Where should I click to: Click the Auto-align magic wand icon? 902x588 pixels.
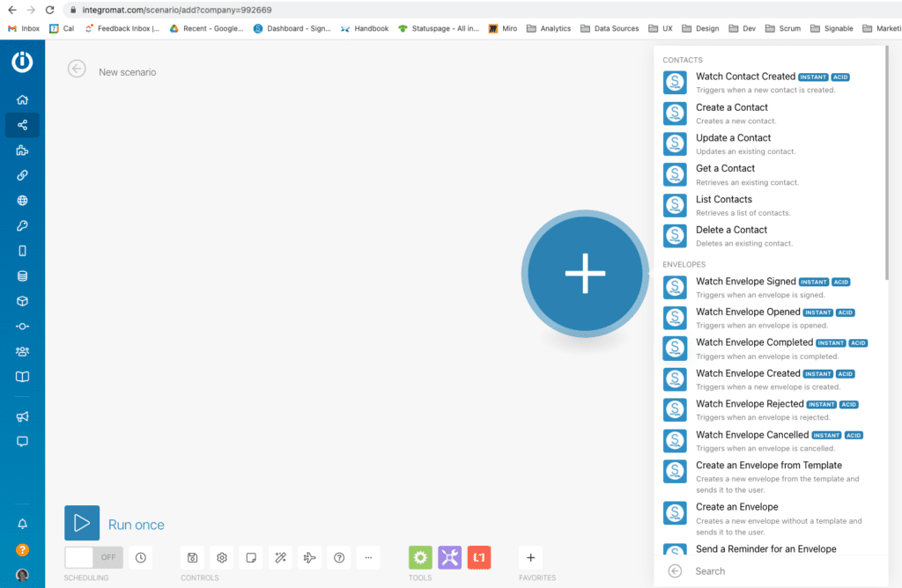[x=280, y=557]
